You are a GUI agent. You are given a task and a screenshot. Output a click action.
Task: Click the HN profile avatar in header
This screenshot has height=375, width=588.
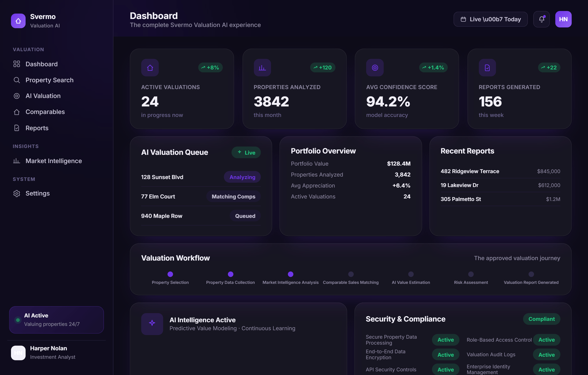(563, 19)
